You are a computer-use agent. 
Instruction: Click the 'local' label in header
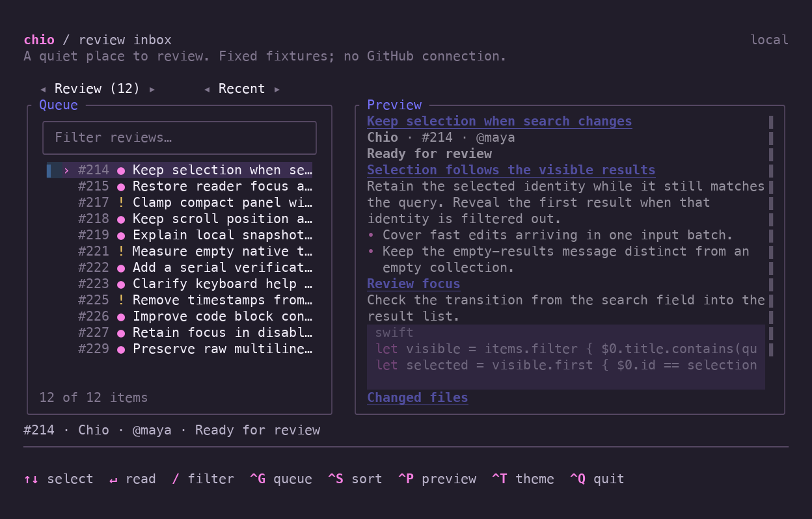click(x=770, y=40)
